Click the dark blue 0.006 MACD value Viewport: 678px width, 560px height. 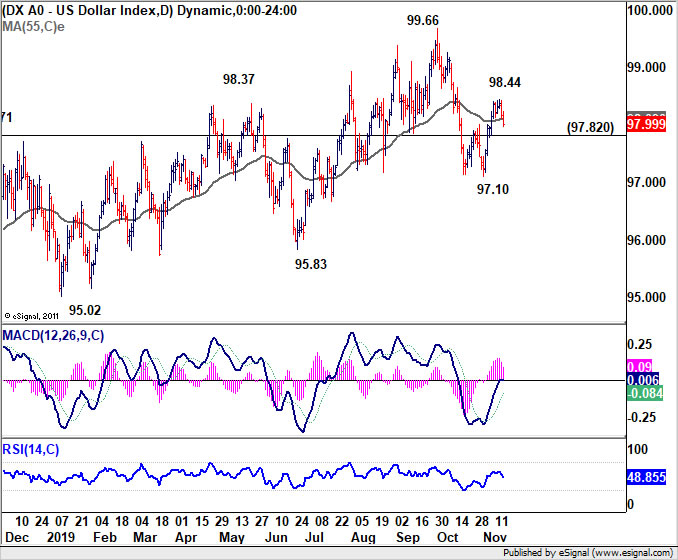point(643,380)
